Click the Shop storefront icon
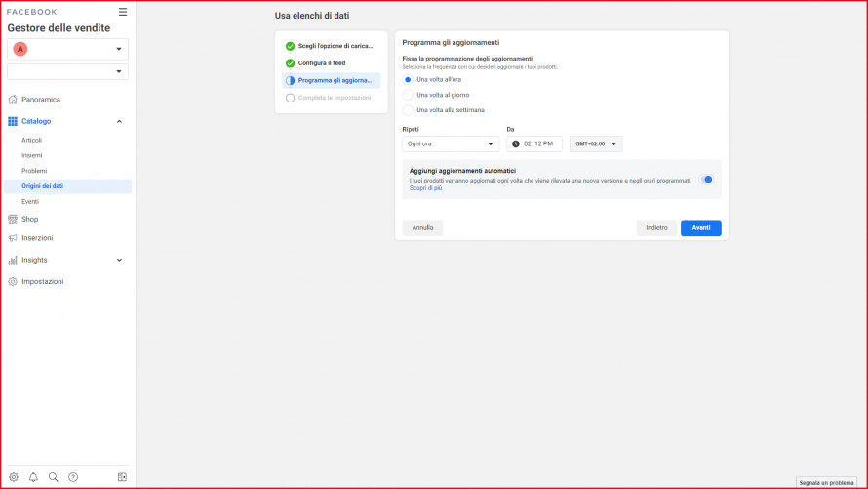 pos(13,219)
